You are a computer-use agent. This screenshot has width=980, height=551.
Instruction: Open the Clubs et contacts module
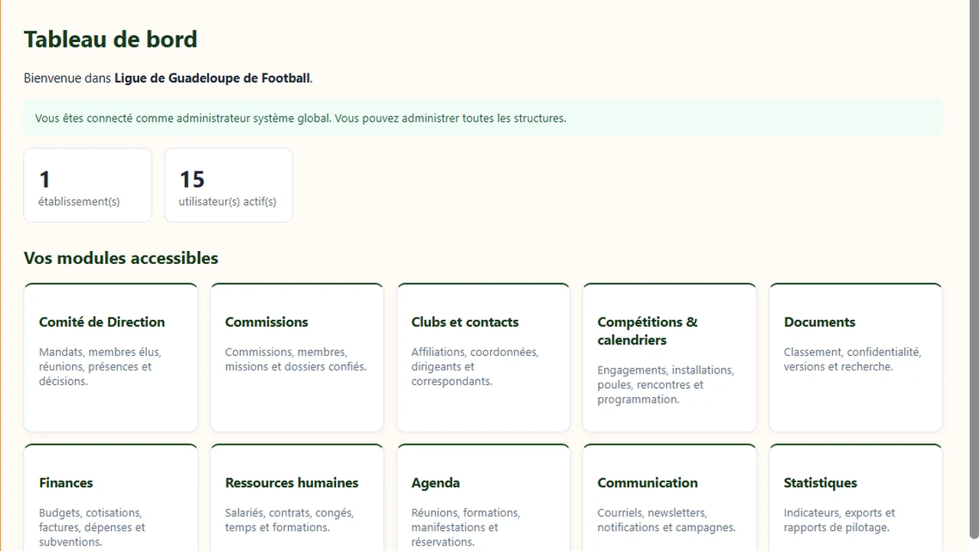(x=483, y=357)
